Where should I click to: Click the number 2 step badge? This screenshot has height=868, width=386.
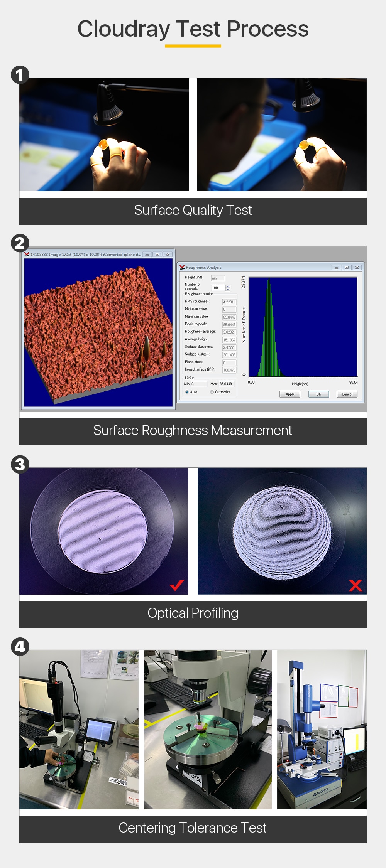tap(20, 243)
